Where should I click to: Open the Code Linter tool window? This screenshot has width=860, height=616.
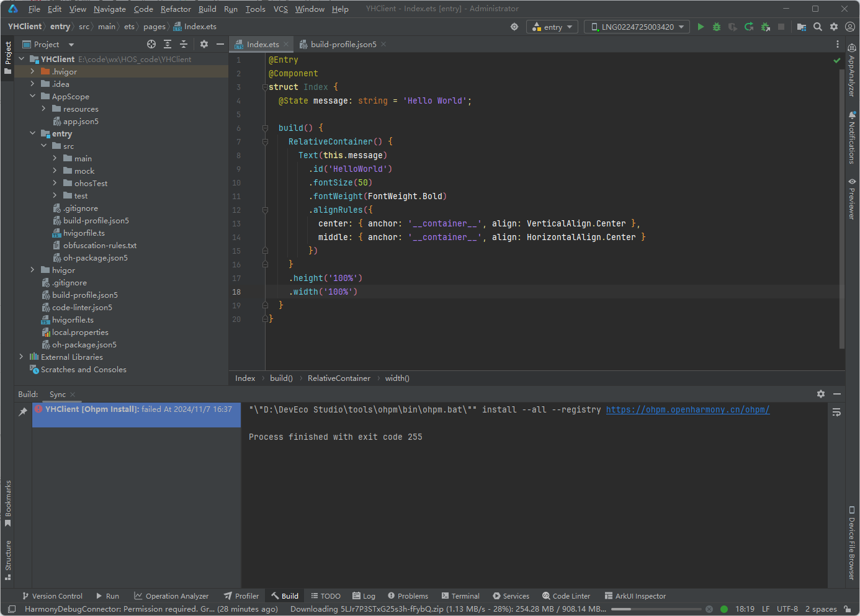[x=566, y=596]
